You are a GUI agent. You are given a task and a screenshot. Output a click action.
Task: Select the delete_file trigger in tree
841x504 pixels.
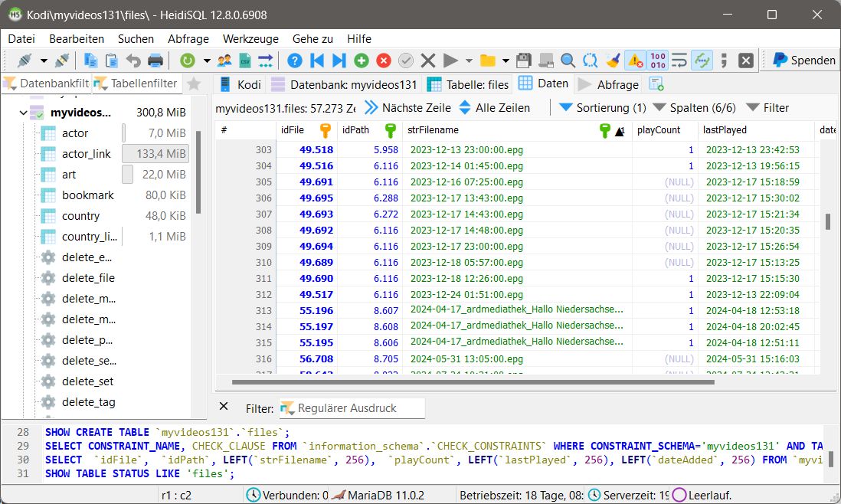pos(89,278)
